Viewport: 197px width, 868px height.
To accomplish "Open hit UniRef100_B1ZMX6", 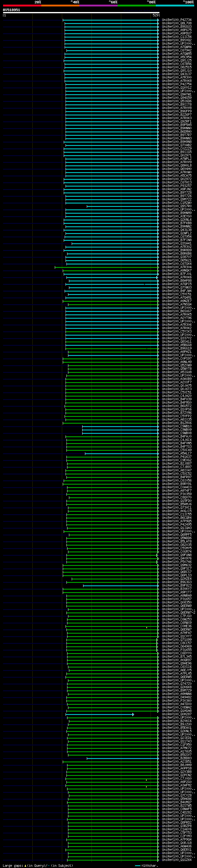I will [177, 423].
